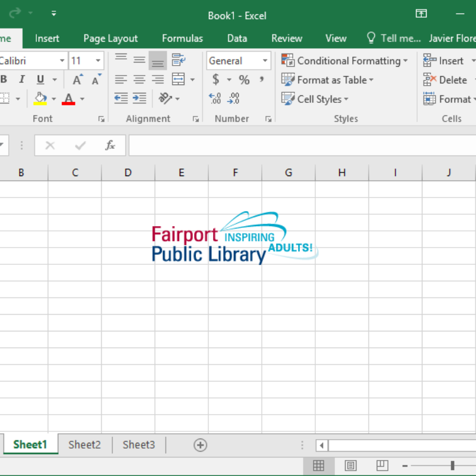This screenshot has height=476, width=476.
Task: Open the General number format dropdown
Action: pos(264,60)
